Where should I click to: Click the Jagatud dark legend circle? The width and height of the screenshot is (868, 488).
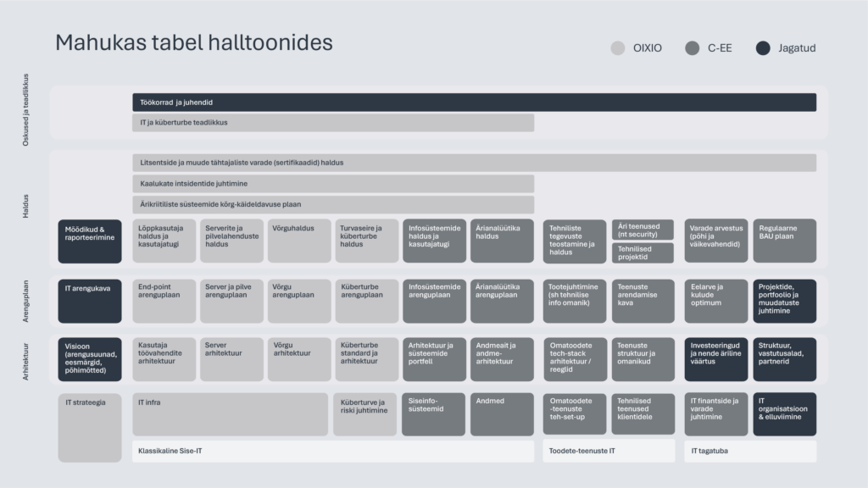(763, 48)
